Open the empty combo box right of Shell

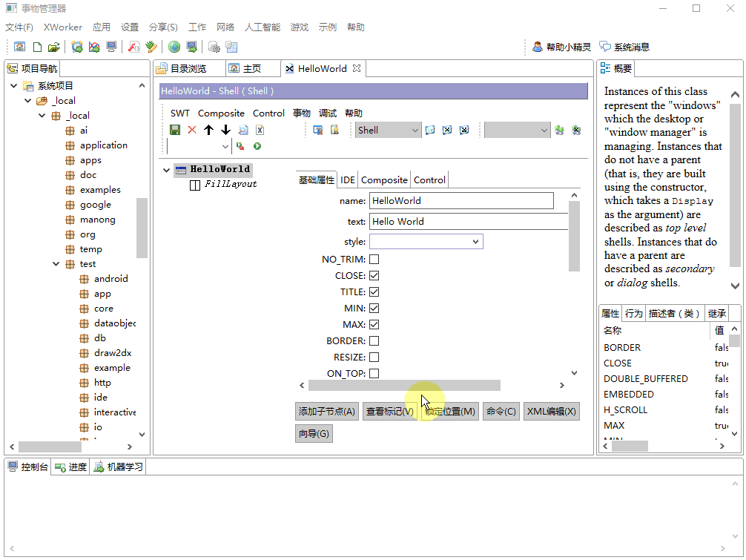coord(517,130)
